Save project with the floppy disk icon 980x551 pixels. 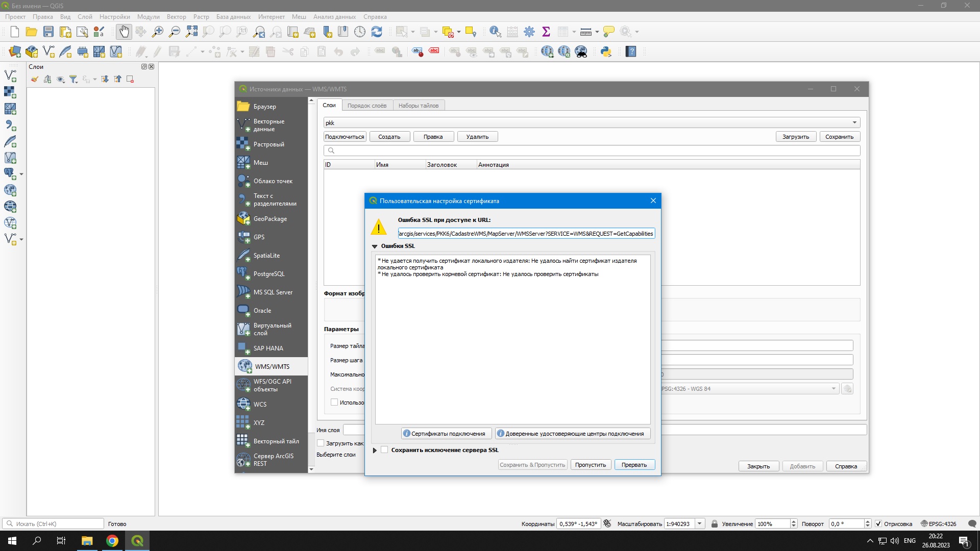(48, 32)
